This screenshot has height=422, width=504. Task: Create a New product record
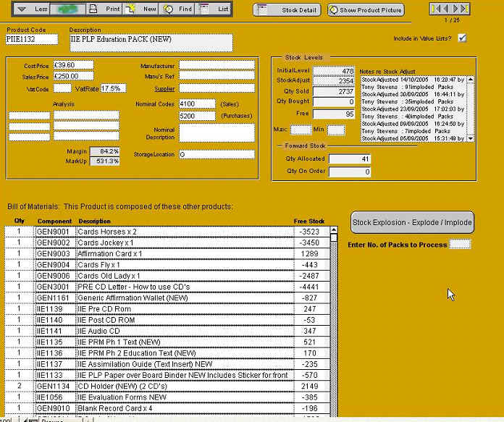(140, 9)
